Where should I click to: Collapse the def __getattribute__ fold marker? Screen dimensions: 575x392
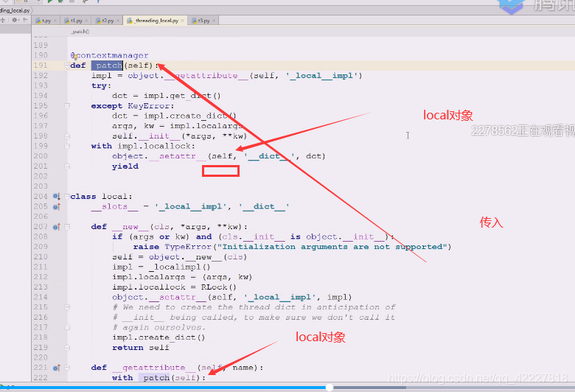pos(67,368)
